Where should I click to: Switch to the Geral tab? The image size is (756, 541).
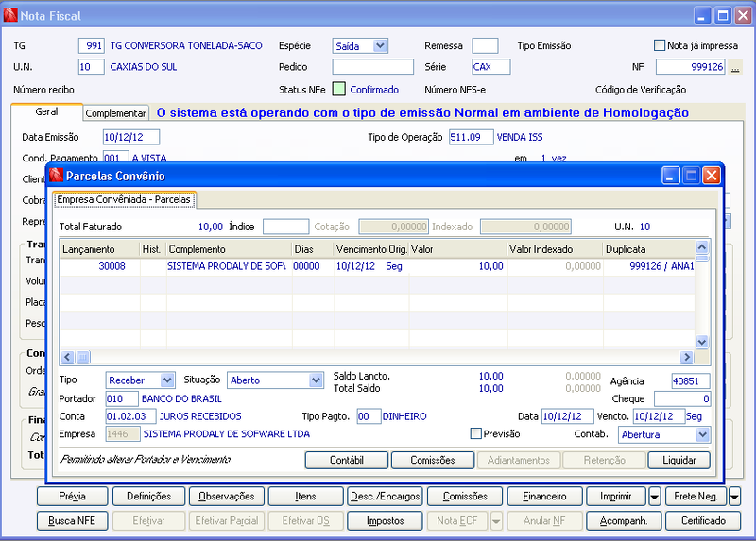pos(46,111)
